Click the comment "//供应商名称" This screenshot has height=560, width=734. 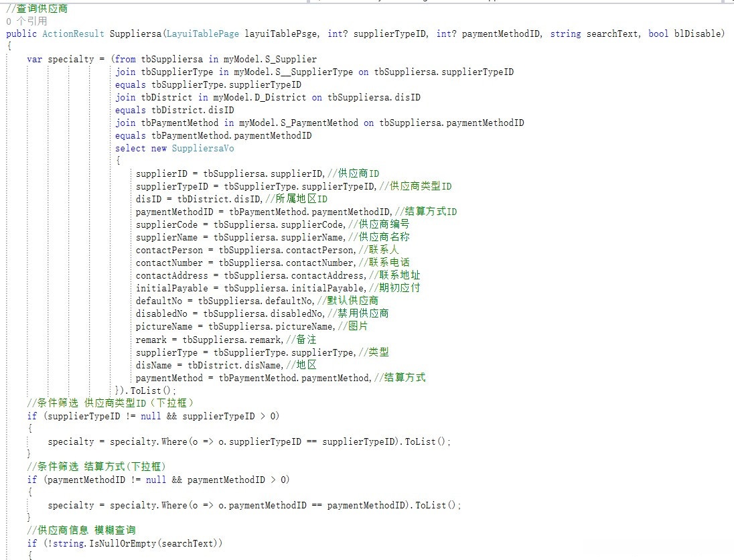(379, 237)
